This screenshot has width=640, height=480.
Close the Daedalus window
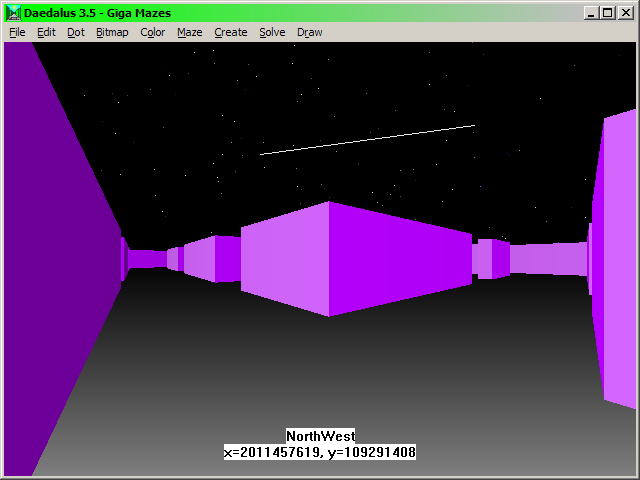click(x=626, y=13)
